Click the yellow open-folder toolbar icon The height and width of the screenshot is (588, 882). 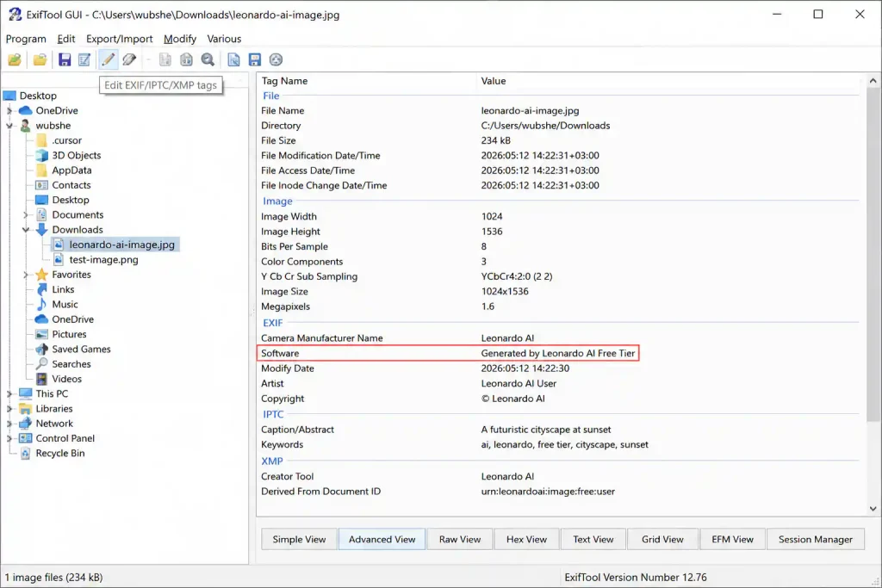(40, 59)
